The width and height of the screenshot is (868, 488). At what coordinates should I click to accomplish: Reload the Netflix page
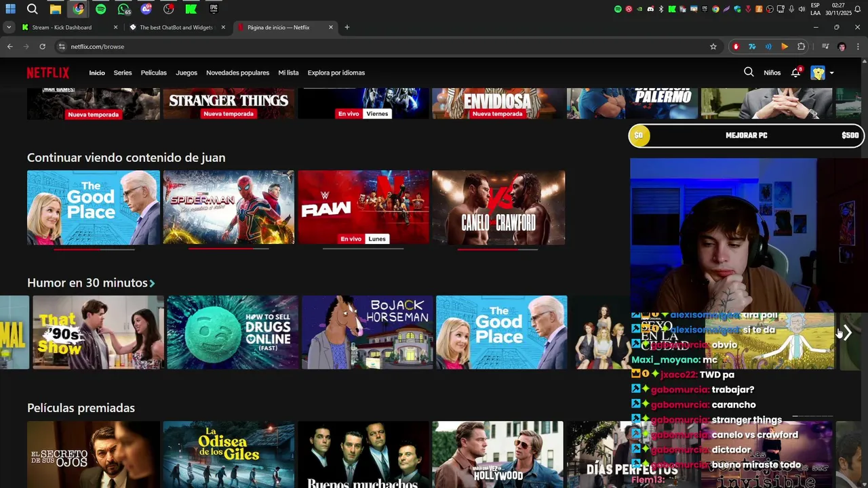42,47
